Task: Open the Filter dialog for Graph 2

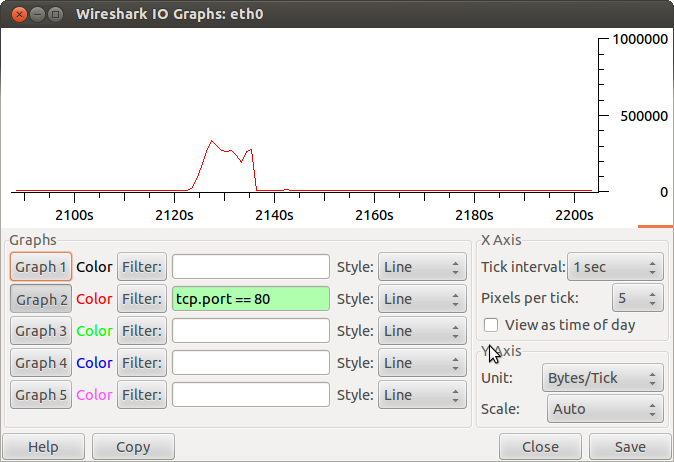Action: click(142, 299)
